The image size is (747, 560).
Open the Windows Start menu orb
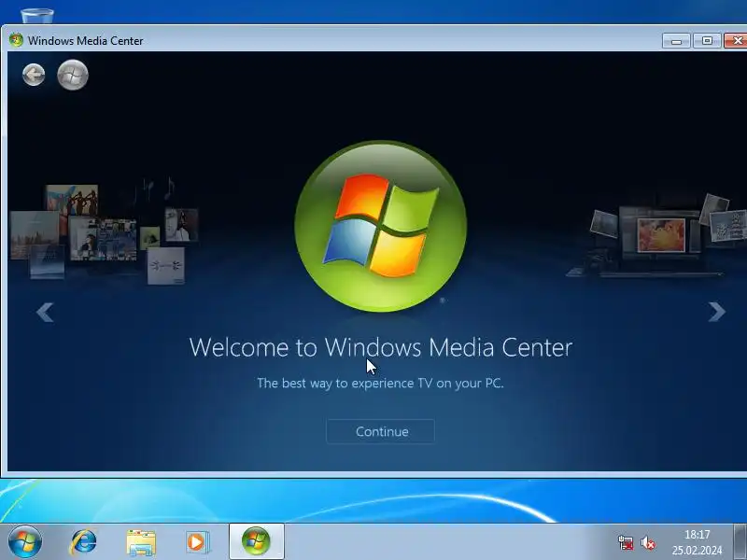pyautogui.click(x=25, y=542)
